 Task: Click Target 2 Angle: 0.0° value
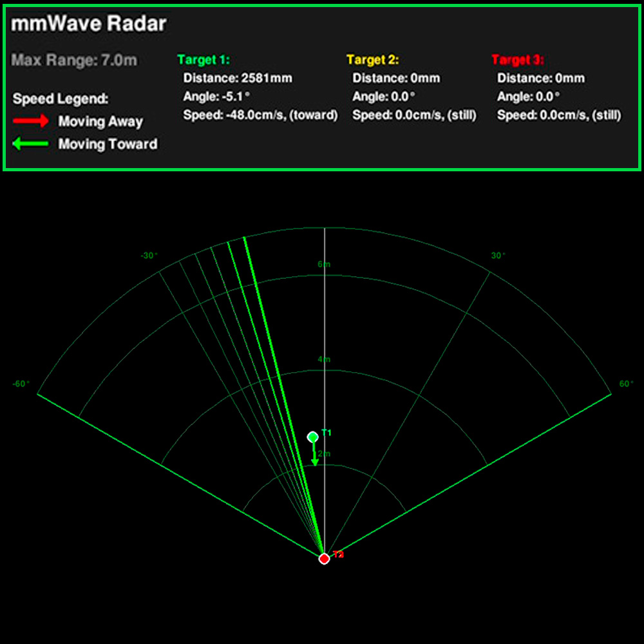pos(384,97)
